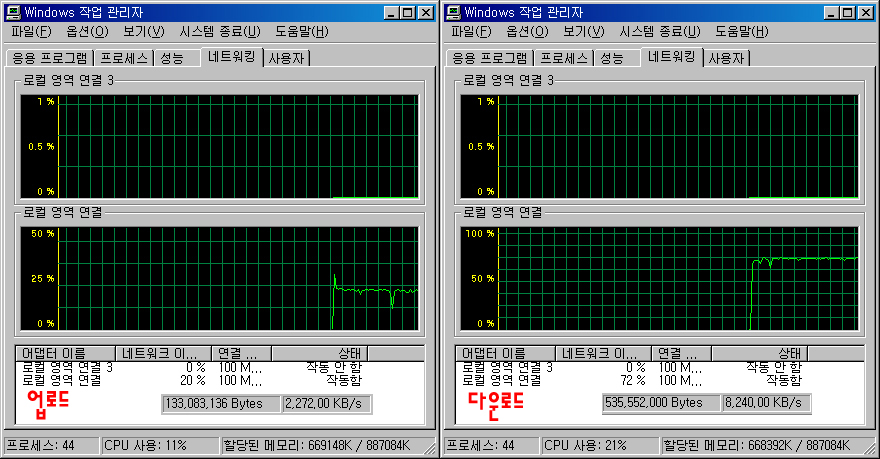Screen dimensions: 880x459
Task: Sort by 상태 column in left window
Action: (320, 354)
